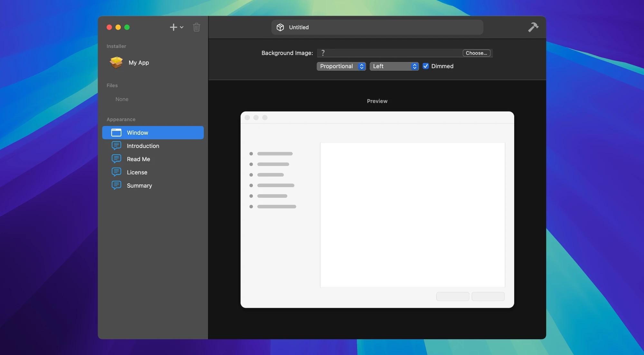Click the Untitled project name field
Screen dimensions: 644x355
(x=377, y=27)
